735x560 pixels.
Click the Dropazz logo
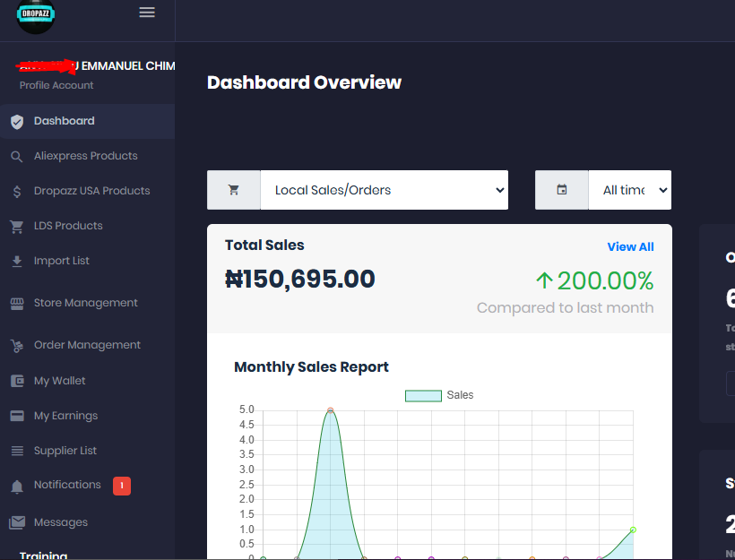click(x=36, y=15)
